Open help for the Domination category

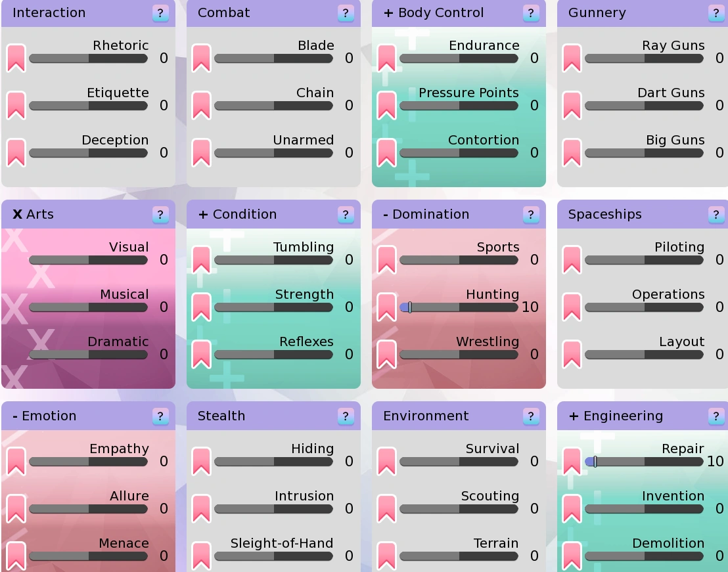pos(531,215)
